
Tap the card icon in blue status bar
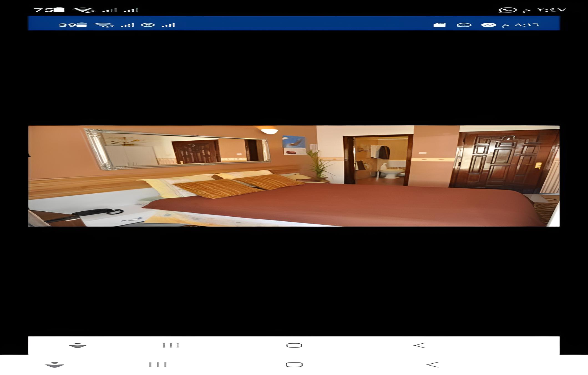point(440,25)
